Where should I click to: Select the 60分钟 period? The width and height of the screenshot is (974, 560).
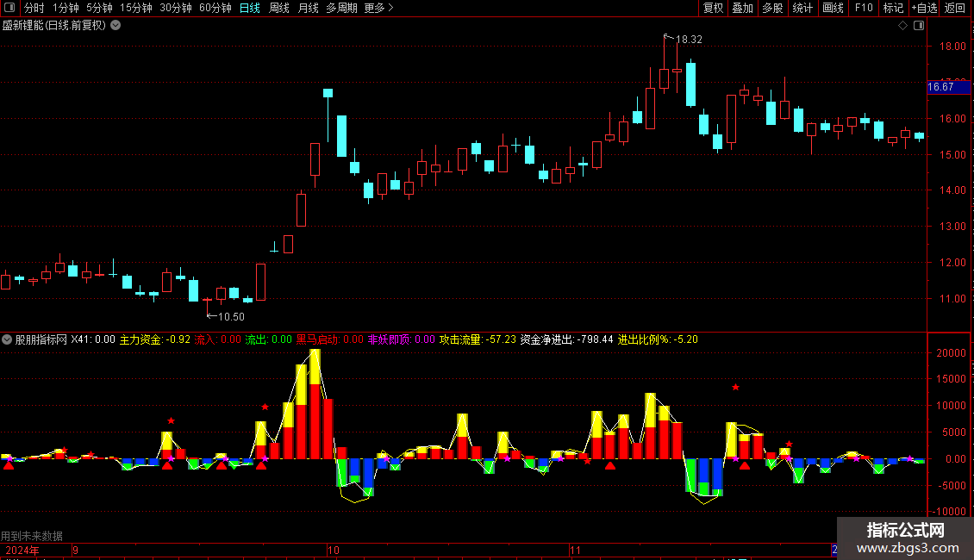click(215, 8)
